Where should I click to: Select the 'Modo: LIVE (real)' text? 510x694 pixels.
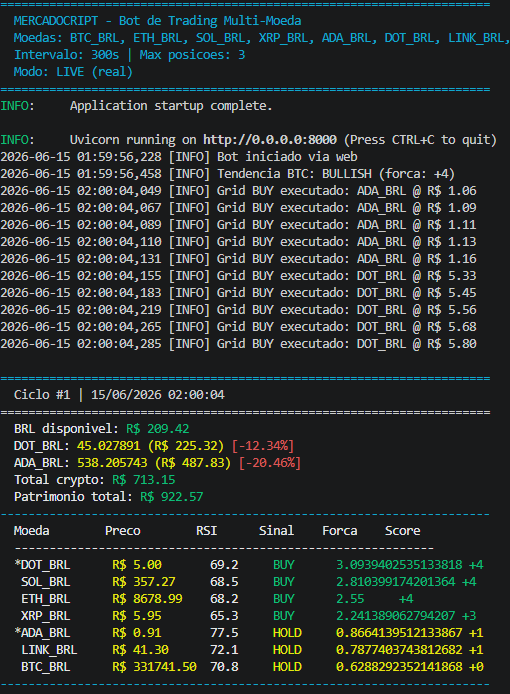(x=73, y=72)
